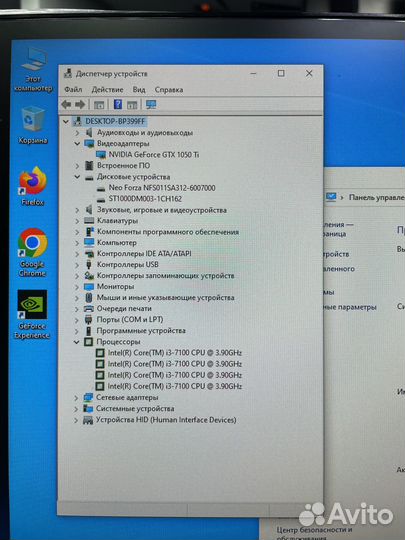Click the Контроллеры USB plug icon
This screenshot has width=405, height=540.
point(89,265)
